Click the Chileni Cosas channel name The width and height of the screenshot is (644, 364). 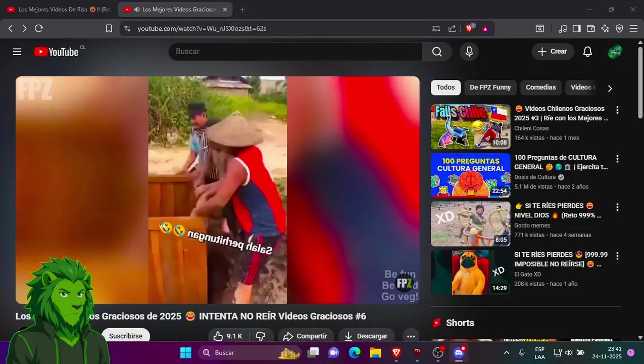[x=531, y=128]
